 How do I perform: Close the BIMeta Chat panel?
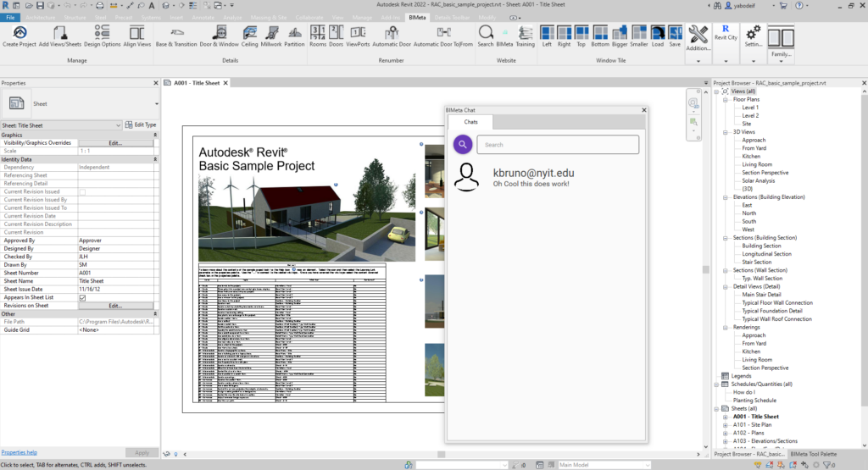(x=644, y=110)
